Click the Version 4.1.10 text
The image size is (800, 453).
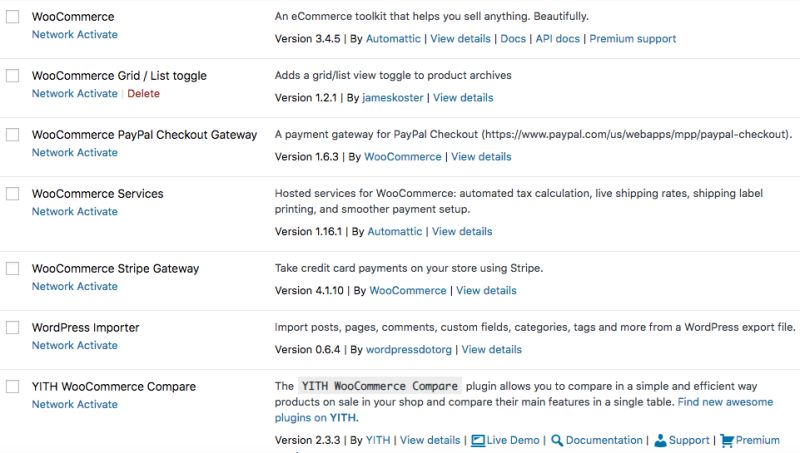pos(309,291)
